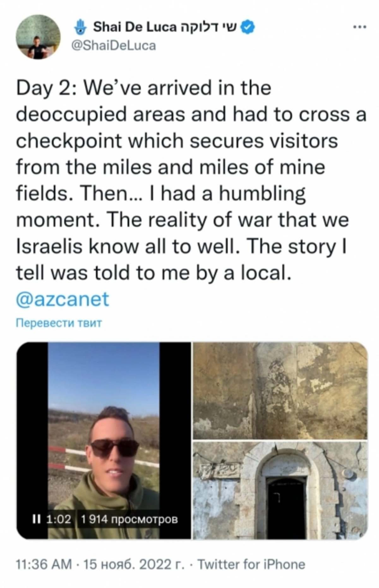Click Перевести твит translate link

coord(59,324)
